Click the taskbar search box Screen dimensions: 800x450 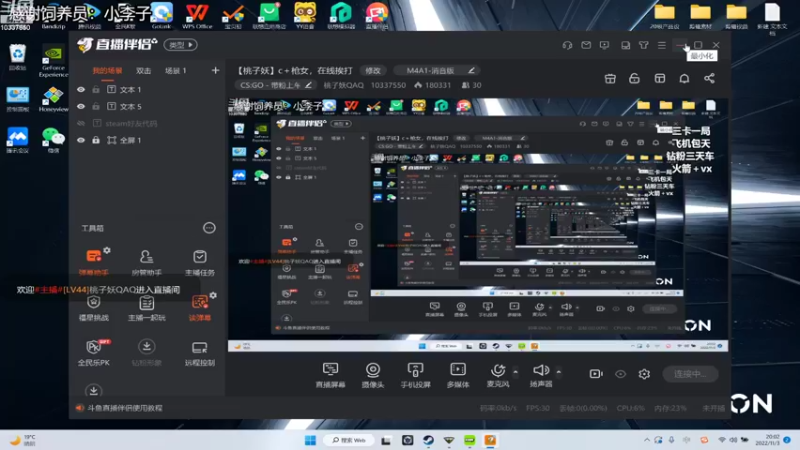tap(349, 440)
